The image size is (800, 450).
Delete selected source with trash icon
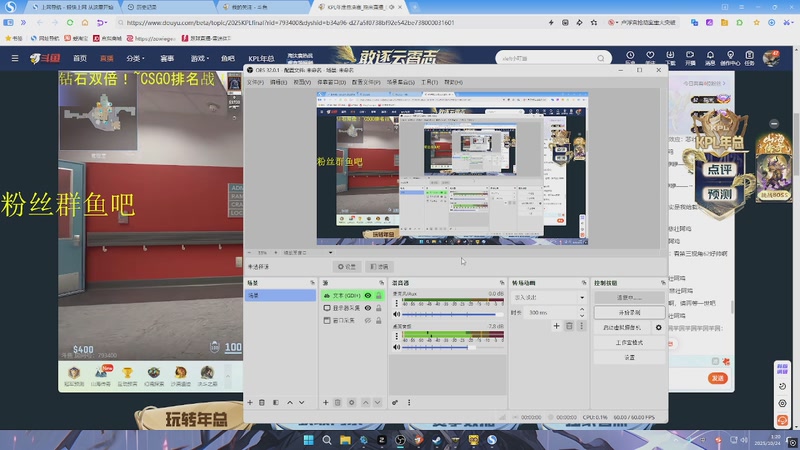[x=337, y=403]
